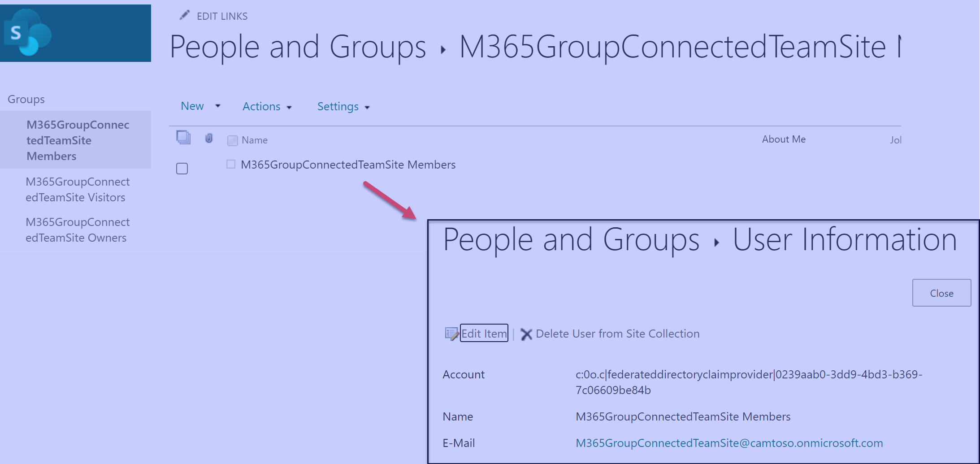
Task: Click the pencil icon beside EDIT LINKS
Action: [184, 16]
